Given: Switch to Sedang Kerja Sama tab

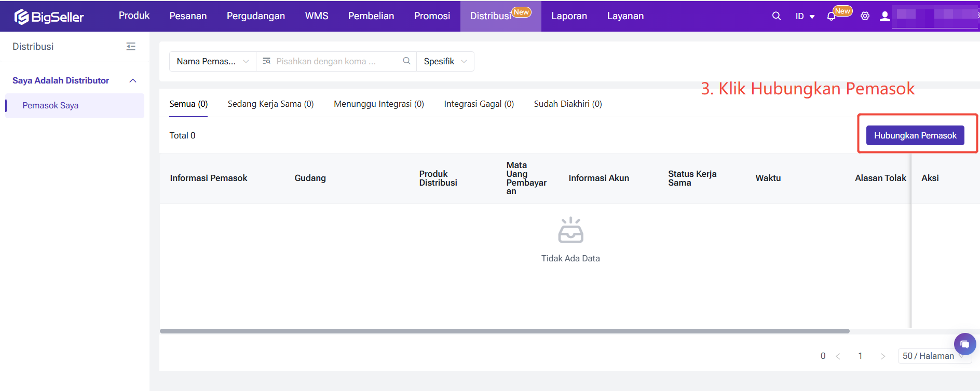Looking at the screenshot, I should 270,104.
